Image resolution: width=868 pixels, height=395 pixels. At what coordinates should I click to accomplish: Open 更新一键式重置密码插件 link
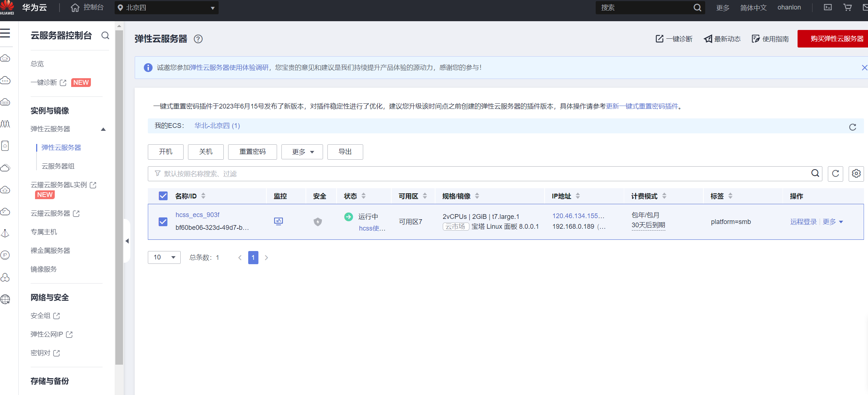[x=642, y=106]
